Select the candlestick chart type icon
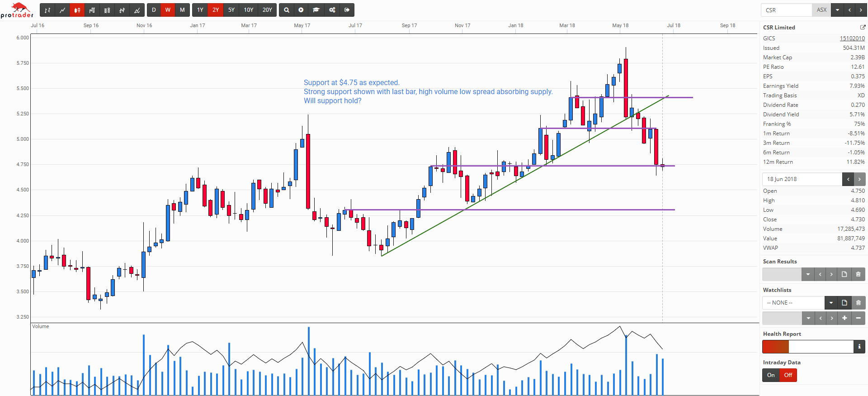Image resolution: width=868 pixels, height=396 pixels. point(77,10)
